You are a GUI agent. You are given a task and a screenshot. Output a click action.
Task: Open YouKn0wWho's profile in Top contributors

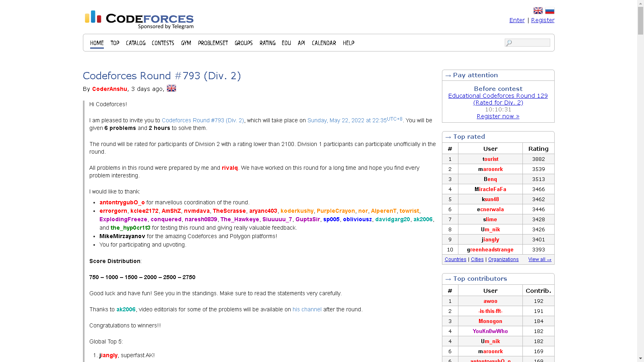click(490, 331)
